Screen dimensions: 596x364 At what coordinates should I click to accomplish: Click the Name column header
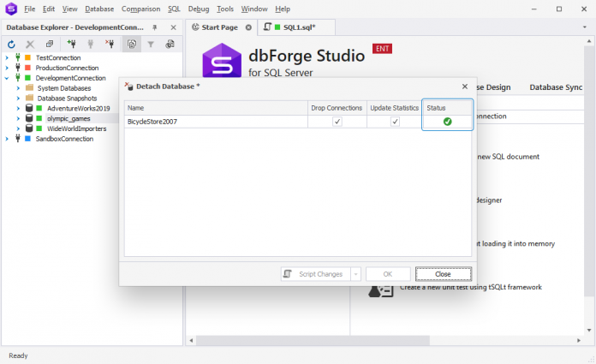coord(216,108)
